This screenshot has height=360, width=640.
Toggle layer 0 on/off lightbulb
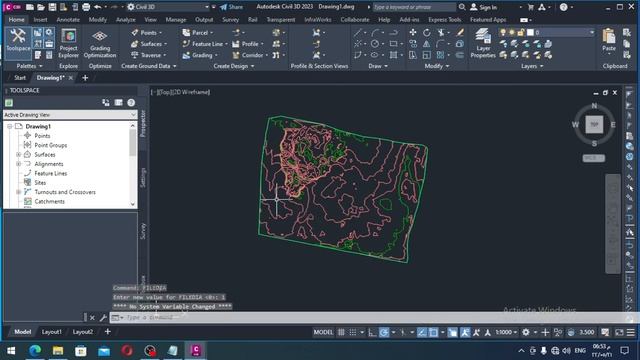click(503, 32)
